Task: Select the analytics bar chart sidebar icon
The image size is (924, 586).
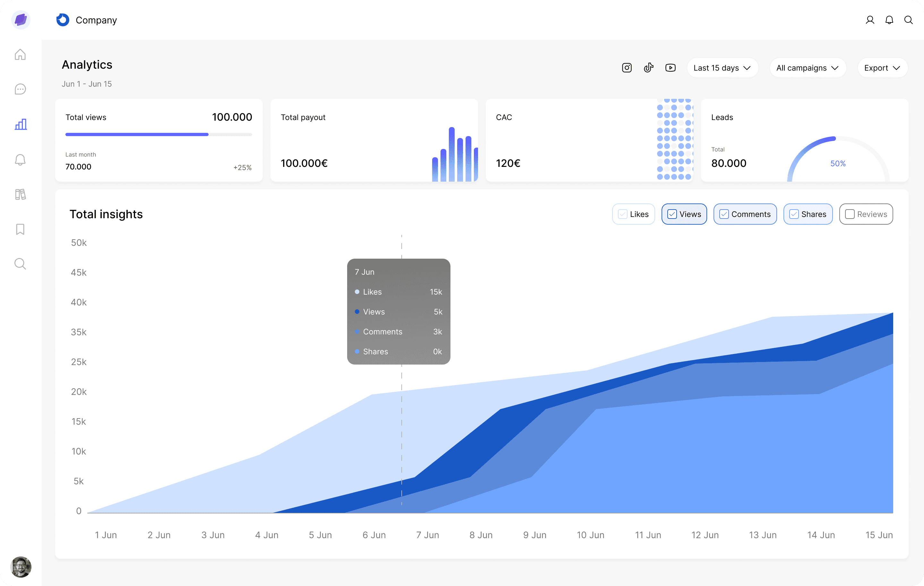Action: (x=20, y=124)
